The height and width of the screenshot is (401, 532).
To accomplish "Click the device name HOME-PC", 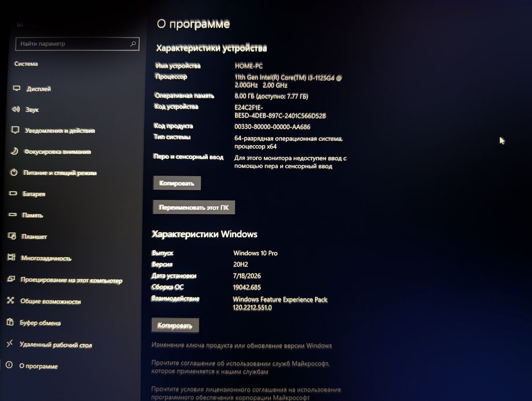I will click(x=249, y=66).
